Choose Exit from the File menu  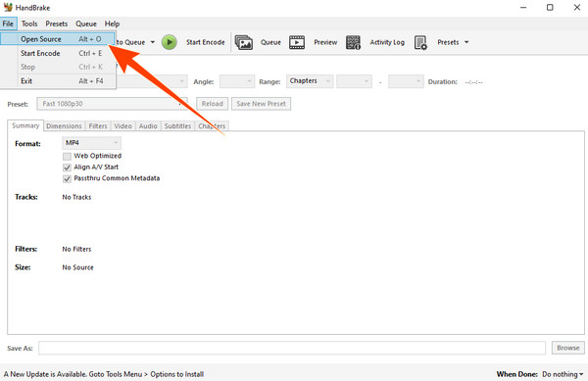pyautogui.click(x=59, y=81)
